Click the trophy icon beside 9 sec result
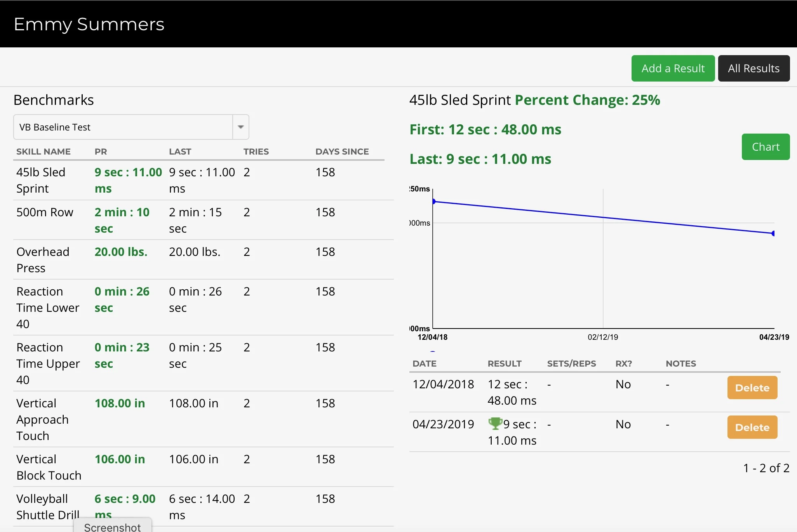 pyautogui.click(x=495, y=423)
